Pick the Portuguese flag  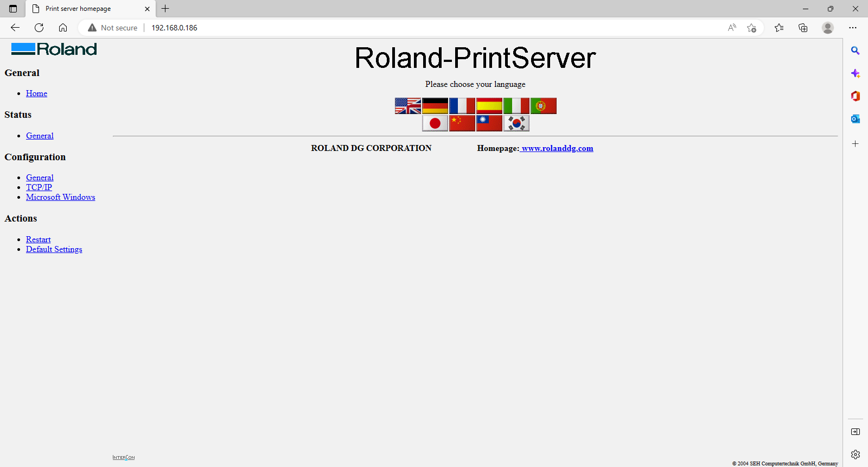pyautogui.click(x=544, y=106)
